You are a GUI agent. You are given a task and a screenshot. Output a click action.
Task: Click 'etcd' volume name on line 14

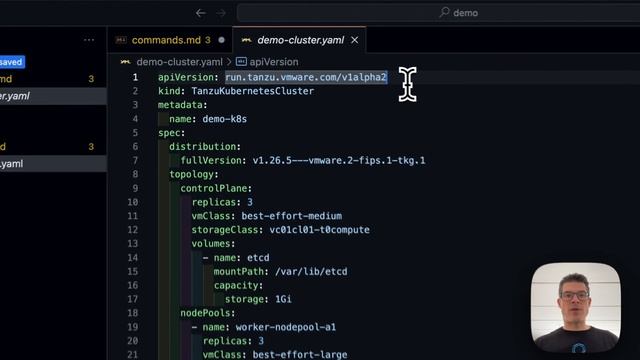click(x=258, y=258)
